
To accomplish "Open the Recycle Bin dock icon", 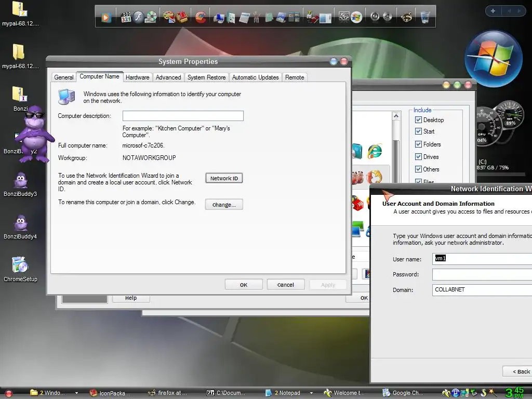I will 425,17.
